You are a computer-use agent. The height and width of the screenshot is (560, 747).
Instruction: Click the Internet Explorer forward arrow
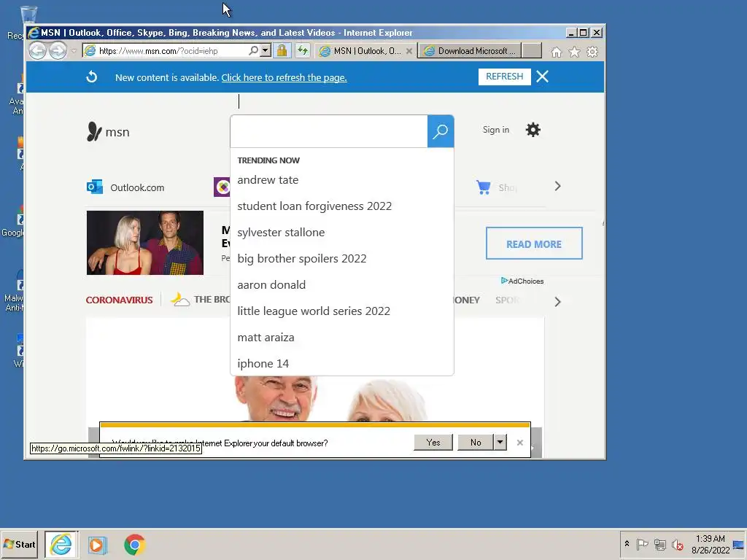point(58,50)
